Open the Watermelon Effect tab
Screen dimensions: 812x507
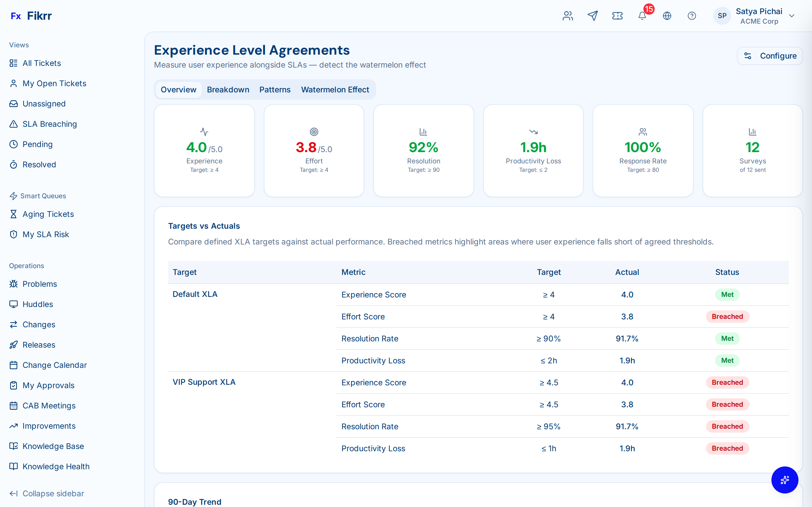point(335,90)
